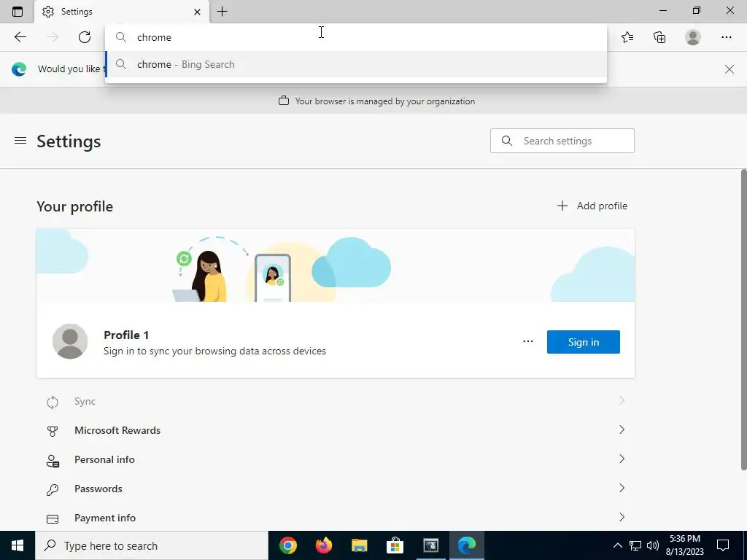Expand the Personal info chevron arrow
Screen dimensions: 747x560
tap(622, 459)
